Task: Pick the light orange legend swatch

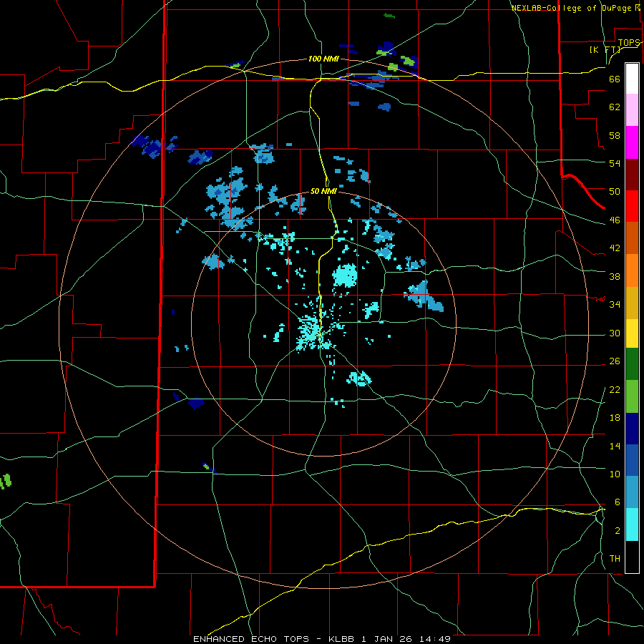Action: [x=632, y=270]
